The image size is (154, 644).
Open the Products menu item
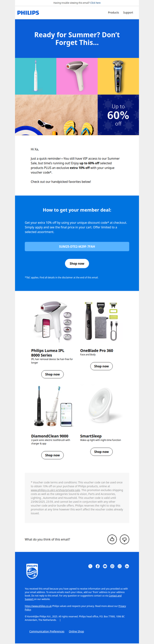tap(113, 13)
